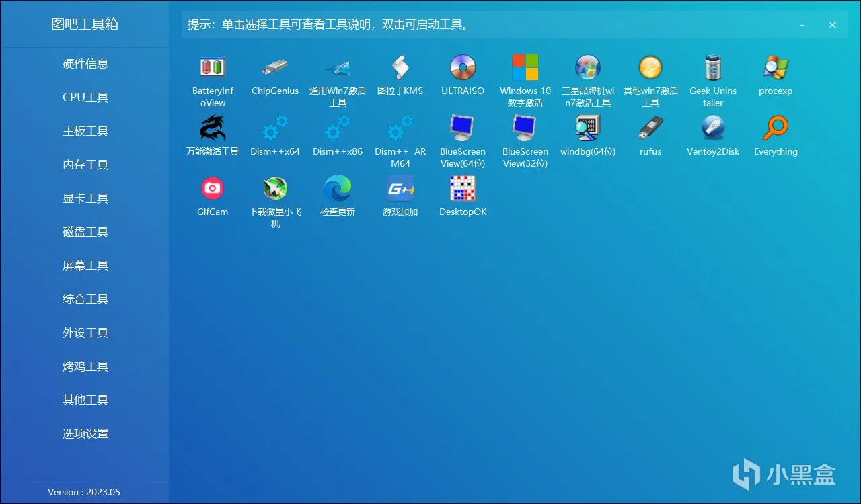This screenshot has width=861, height=504.
Task: Click the Version : 2023.05 label
Action: click(x=84, y=492)
